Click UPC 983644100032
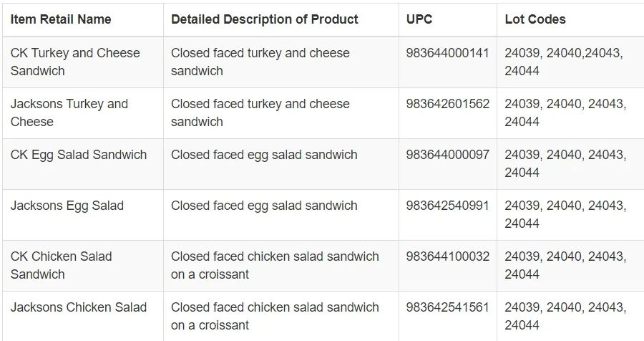 (448, 256)
